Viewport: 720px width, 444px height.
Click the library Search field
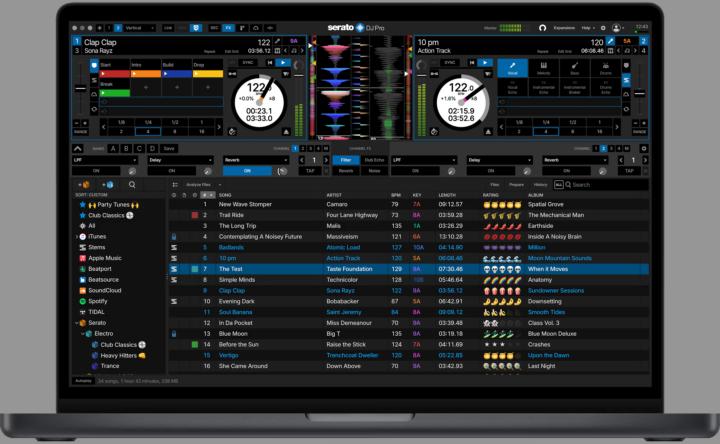coord(606,185)
